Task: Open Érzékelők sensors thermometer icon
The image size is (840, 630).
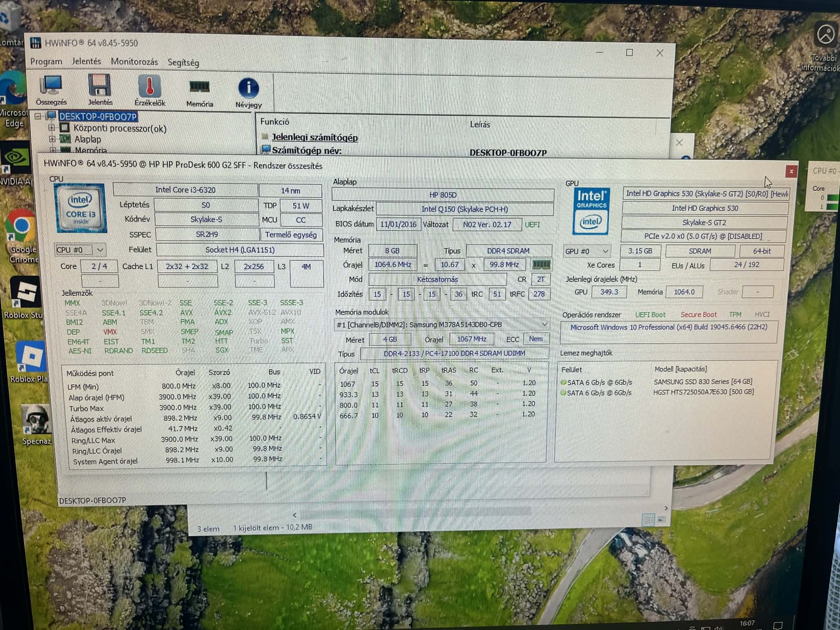Action: coord(149,90)
